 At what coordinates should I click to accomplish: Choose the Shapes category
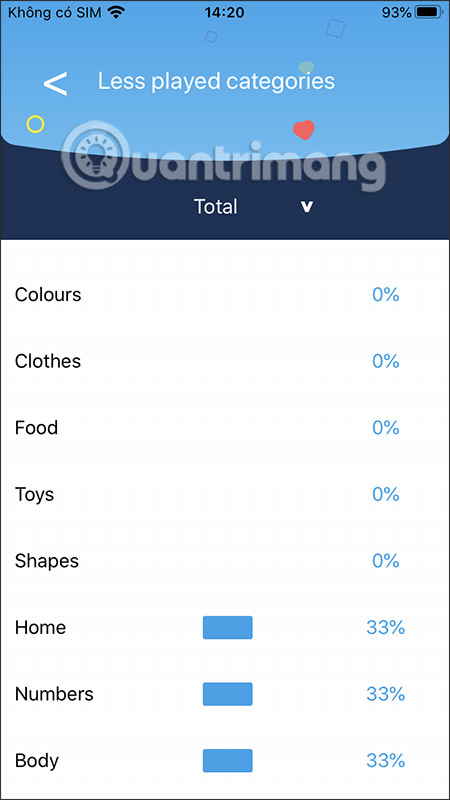(225, 561)
